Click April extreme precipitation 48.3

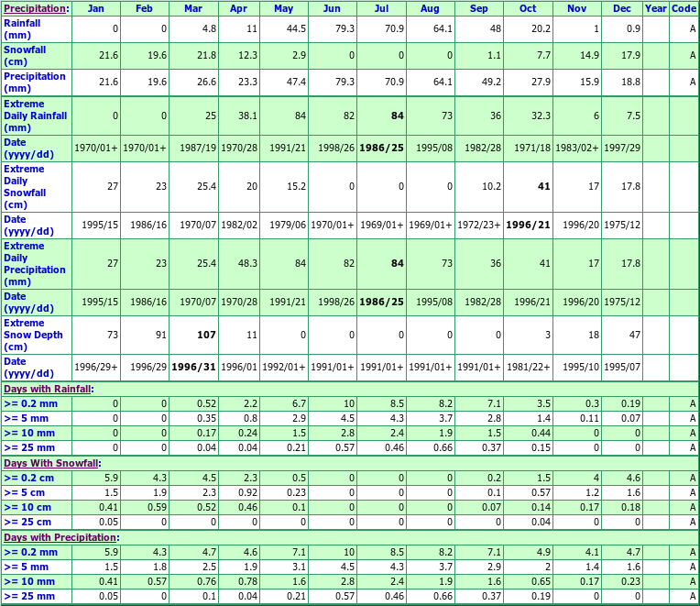(x=247, y=263)
